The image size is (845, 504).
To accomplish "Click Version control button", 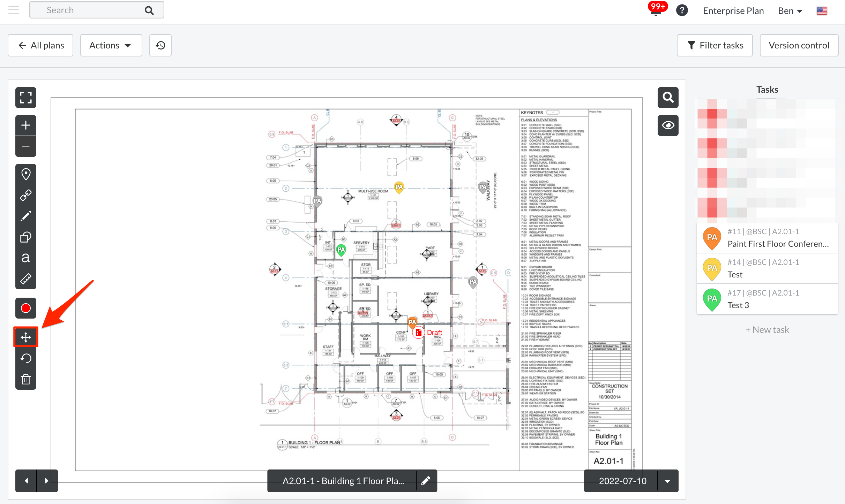I will click(799, 45).
